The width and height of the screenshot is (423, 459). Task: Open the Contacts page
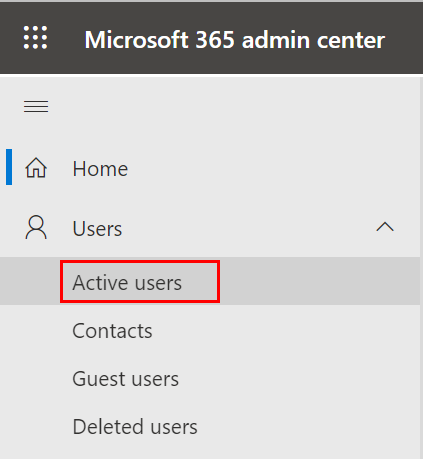(112, 331)
